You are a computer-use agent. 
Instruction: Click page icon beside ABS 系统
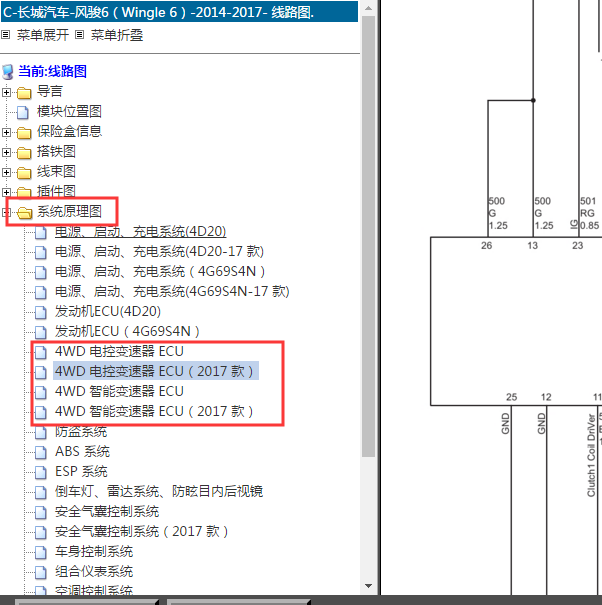tap(41, 452)
